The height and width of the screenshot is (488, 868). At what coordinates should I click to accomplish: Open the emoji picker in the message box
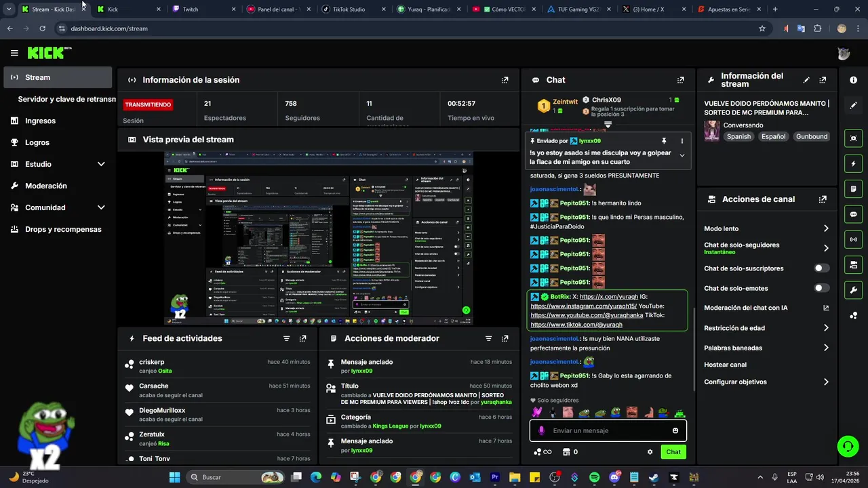675,430
